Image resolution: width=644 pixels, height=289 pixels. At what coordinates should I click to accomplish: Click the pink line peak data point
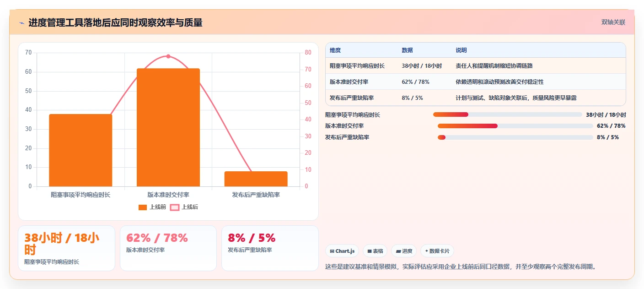[x=168, y=56]
